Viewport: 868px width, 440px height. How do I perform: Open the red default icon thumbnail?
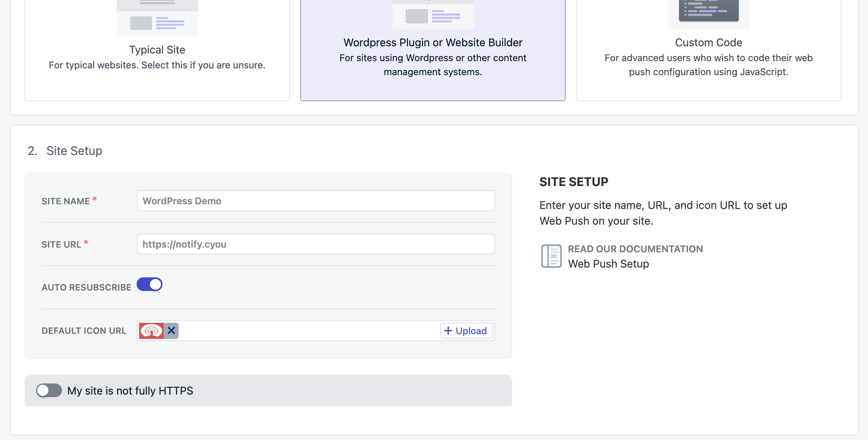[x=151, y=330]
